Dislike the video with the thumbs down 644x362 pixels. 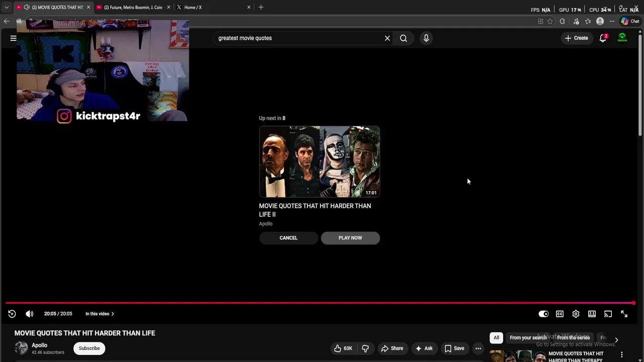point(366,348)
